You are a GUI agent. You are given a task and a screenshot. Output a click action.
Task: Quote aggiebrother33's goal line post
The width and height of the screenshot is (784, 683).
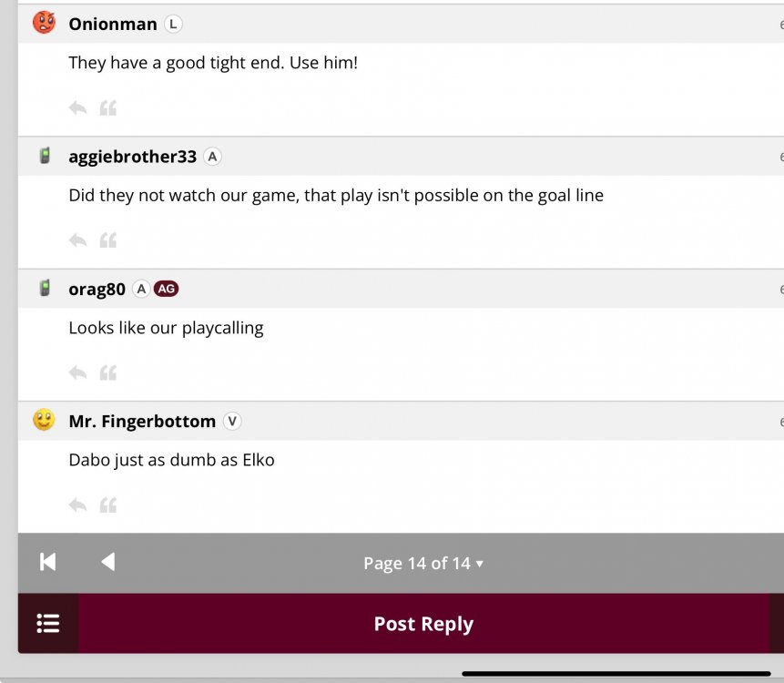[x=108, y=240]
